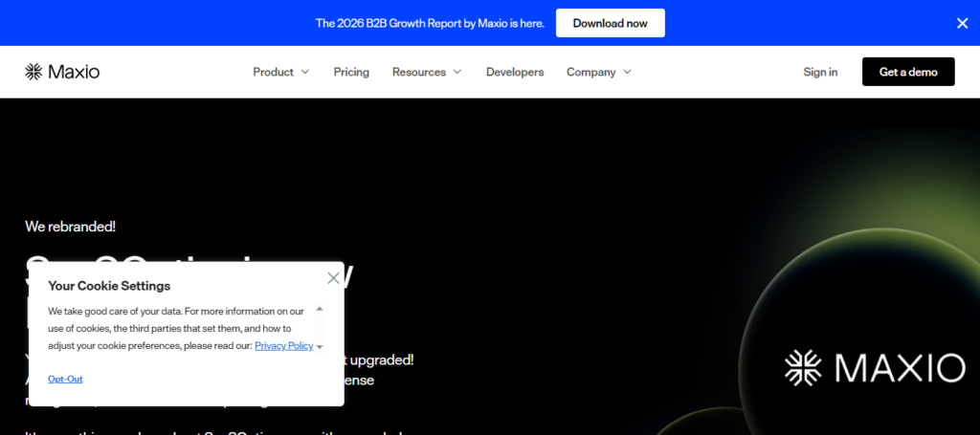Expand the Company dropdown chevron

click(x=627, y=72)
